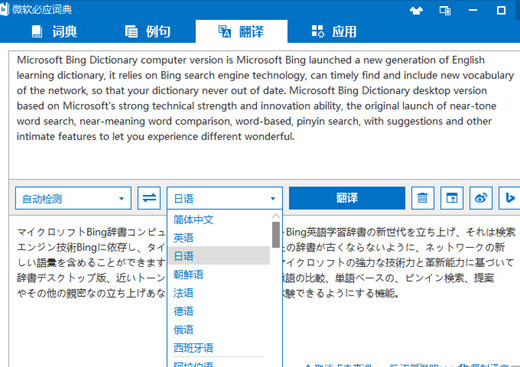Share via the Weibo icon
520x367 pixels.
click(481, 198)
